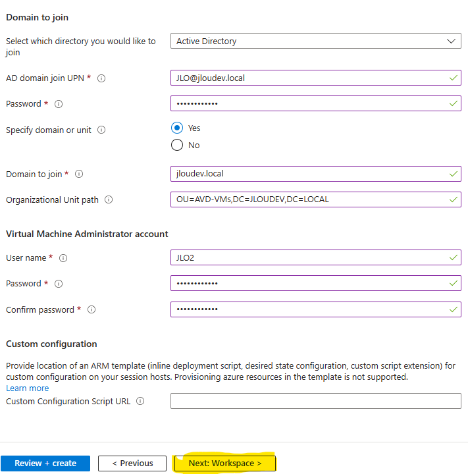Select the Yes radio button

click(x=177, y=128)
